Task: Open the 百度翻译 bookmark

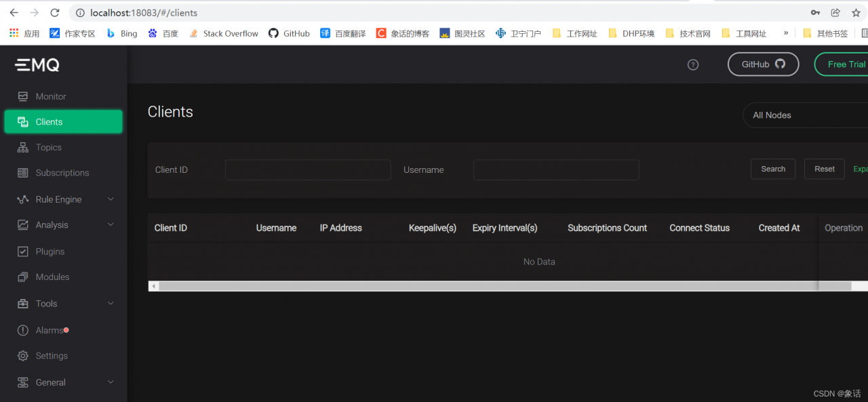Action: (342, 33)
